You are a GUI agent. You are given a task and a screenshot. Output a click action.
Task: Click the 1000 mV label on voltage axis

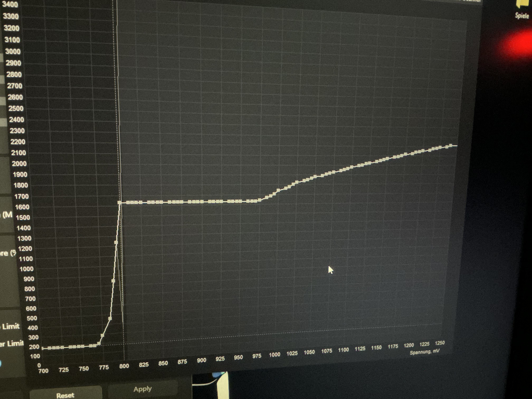pyautogui.click(x=274, y=355)
